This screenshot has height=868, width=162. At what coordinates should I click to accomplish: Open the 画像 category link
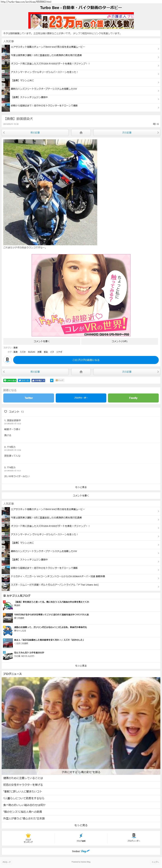tap(15, 347)
